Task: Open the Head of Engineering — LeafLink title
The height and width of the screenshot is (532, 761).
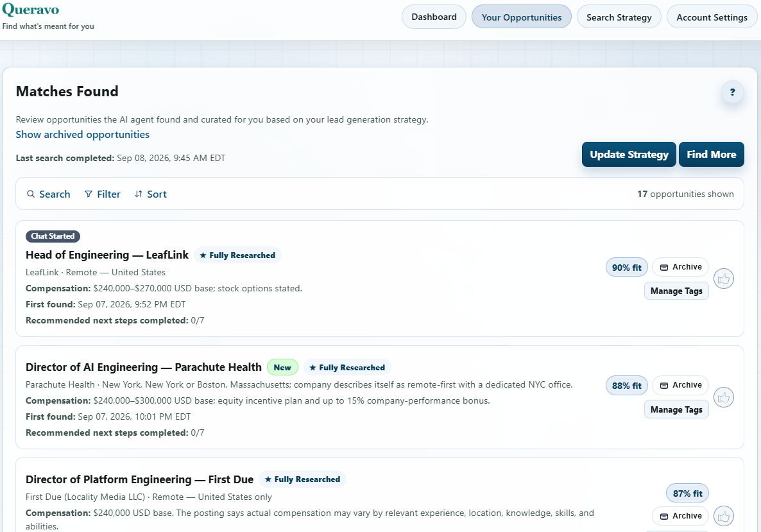Action: click(107, 255)
